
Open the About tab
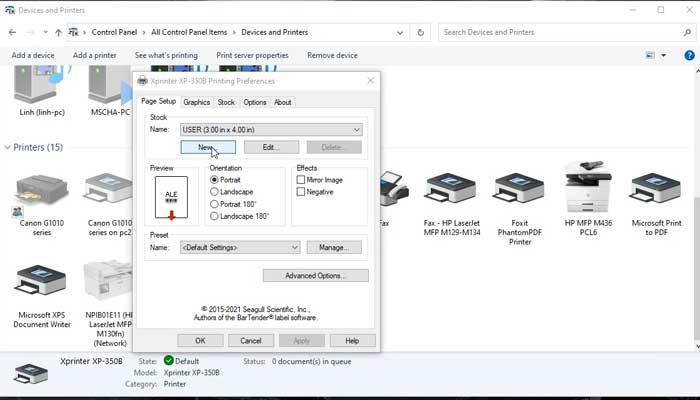tap(283, 102)
